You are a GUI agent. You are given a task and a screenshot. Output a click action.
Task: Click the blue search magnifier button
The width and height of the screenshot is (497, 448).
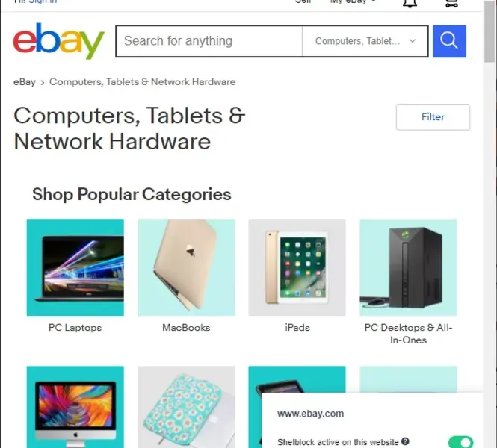tap(449, 41)
